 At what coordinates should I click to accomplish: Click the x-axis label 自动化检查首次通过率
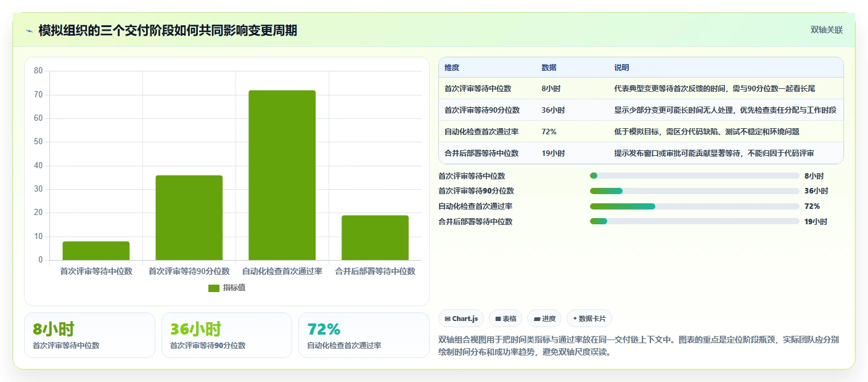pyautogui.click(x=282, y=271)
